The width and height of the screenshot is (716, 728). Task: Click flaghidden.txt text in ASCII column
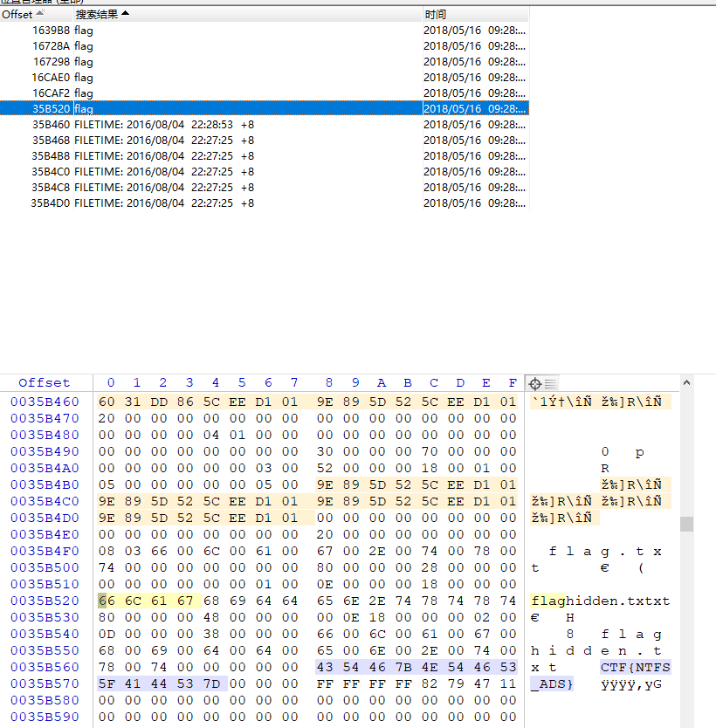click(x=600, y=601)
